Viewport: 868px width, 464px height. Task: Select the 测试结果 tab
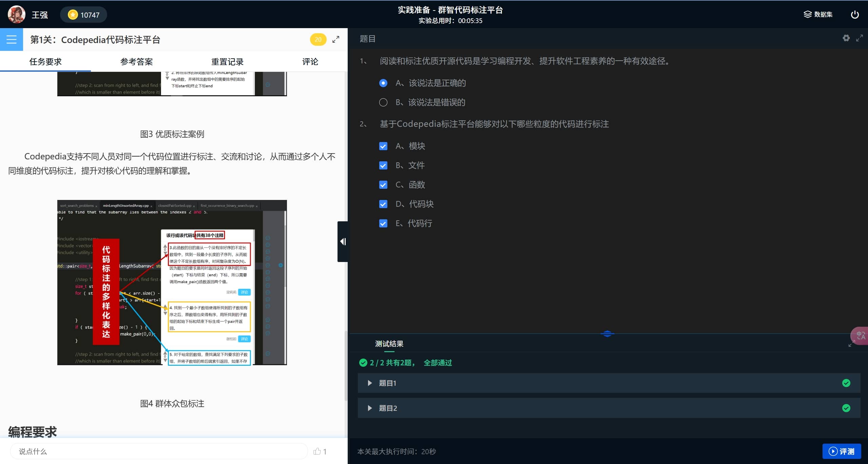(389, 344)
